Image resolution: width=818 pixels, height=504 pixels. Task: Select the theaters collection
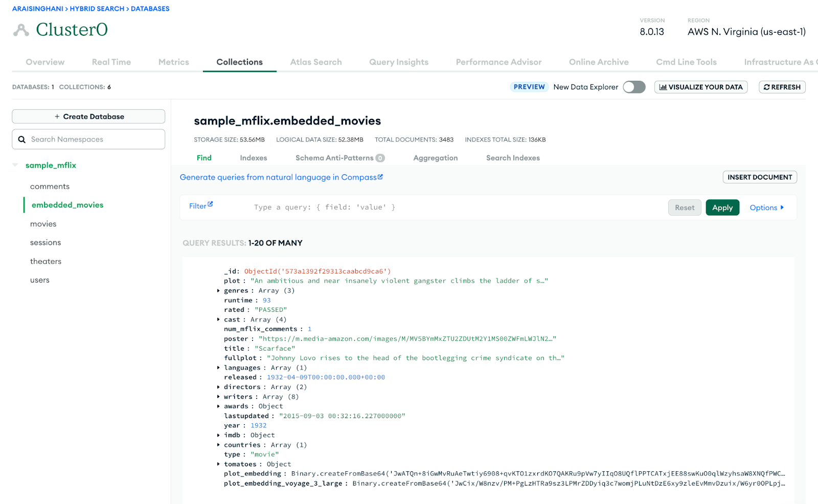point(46,261)
